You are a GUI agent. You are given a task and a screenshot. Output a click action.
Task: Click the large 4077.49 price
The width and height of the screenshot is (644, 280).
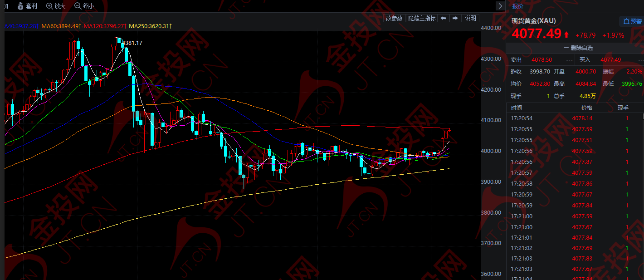point(537,34)
